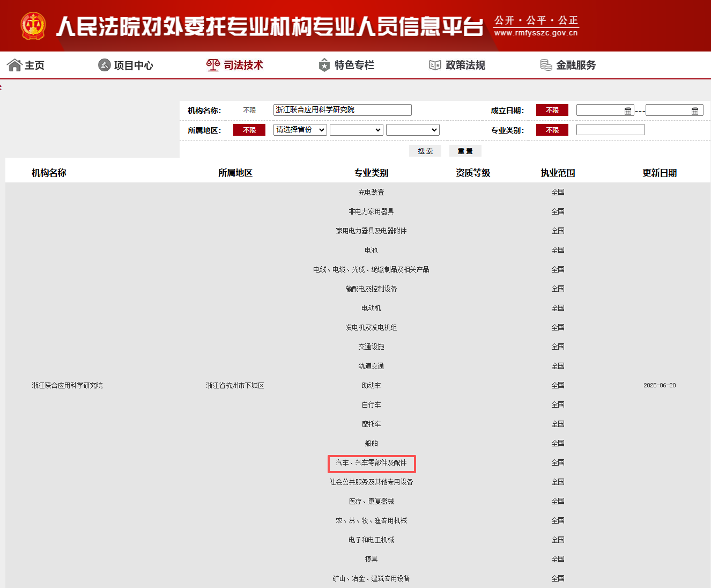The height and width of the screenshot is (588, 711).
Task: Click the scales icon for 司法技术
Action: pos(212,64)
